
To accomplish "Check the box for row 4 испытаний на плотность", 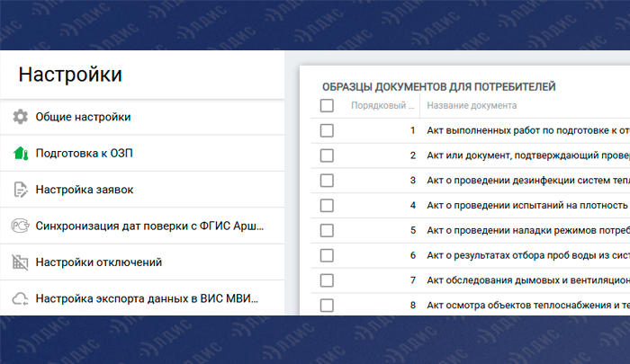I will pos(327,206).
